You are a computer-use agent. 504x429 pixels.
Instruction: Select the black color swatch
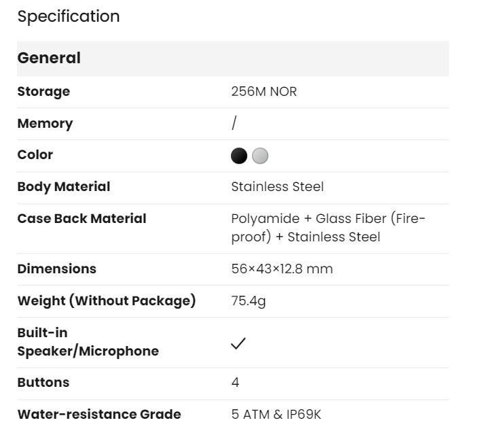(x=239, y=156)
